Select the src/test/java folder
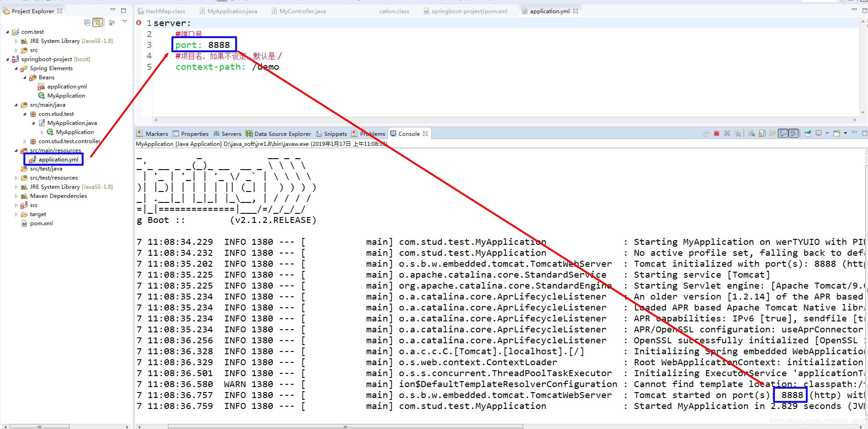Viewport: 868px width, 429px height. coord(41,169)
